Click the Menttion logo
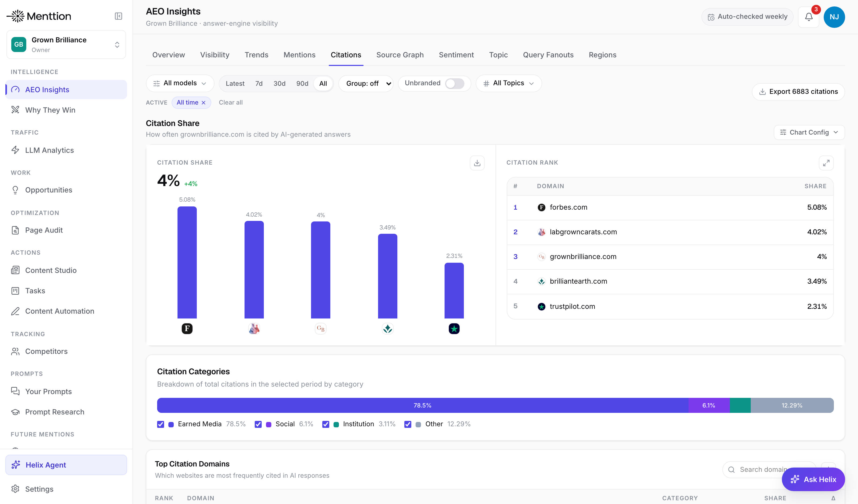The image size is (858, 504). (x=39, y=16)
